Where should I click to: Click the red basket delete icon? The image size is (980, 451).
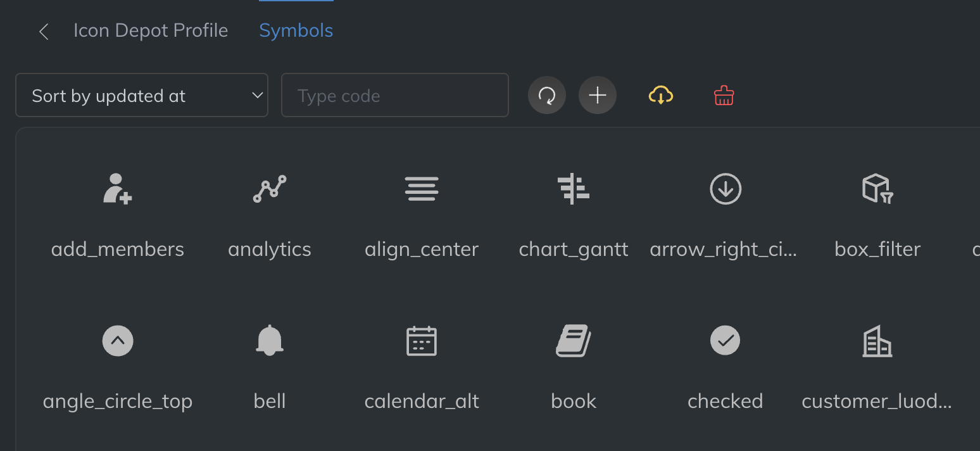pos(724,96)
